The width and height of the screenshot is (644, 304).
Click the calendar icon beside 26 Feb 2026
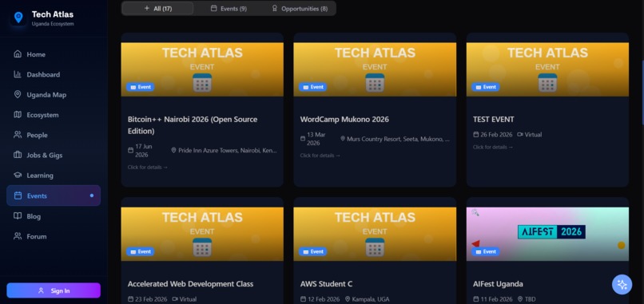pyautogui.click(x=475, y=135)
